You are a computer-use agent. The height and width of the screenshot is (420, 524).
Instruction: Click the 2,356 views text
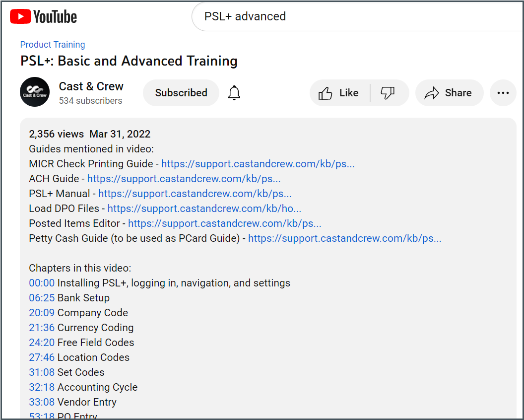[x=56, y=134]
